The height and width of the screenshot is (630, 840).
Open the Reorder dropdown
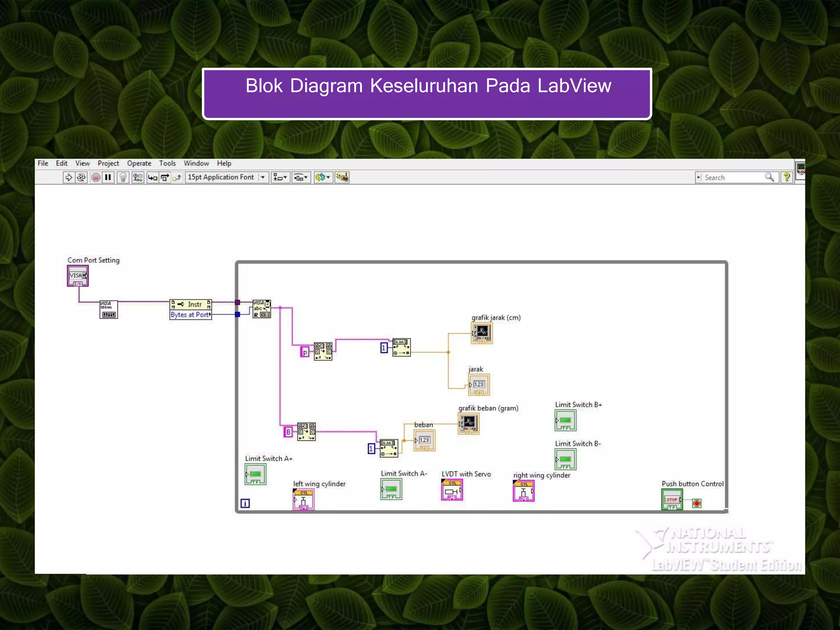[323, 177]
